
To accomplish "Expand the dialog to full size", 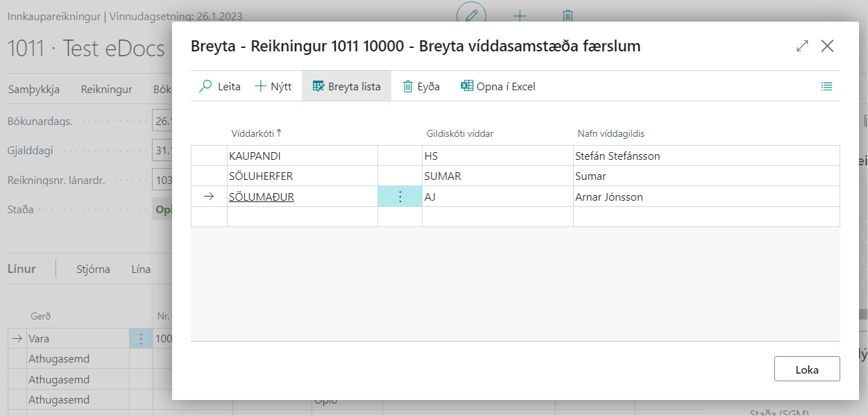I will 802,47.
